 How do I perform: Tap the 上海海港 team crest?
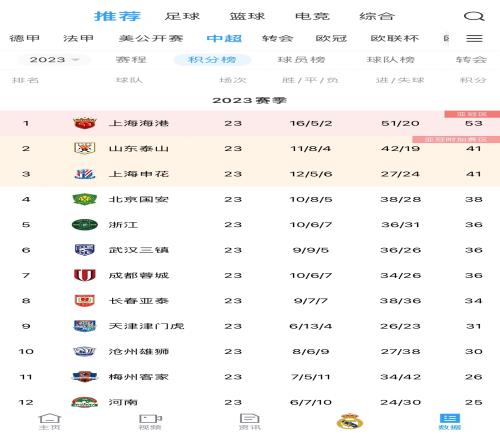click(x=84, y=123)
